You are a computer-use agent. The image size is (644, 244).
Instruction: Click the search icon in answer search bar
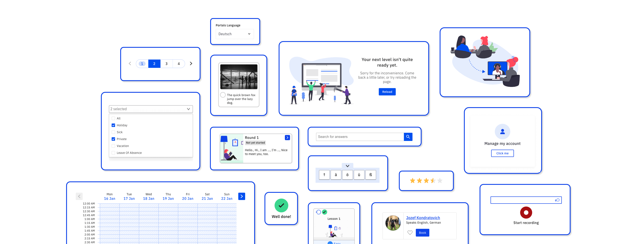408,137
